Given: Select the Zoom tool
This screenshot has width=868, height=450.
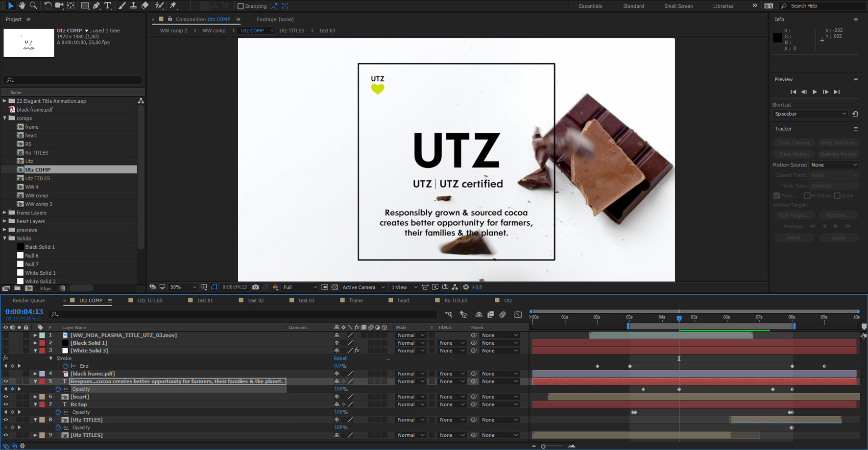Looking at the screenshot, I should coord(33,5).
